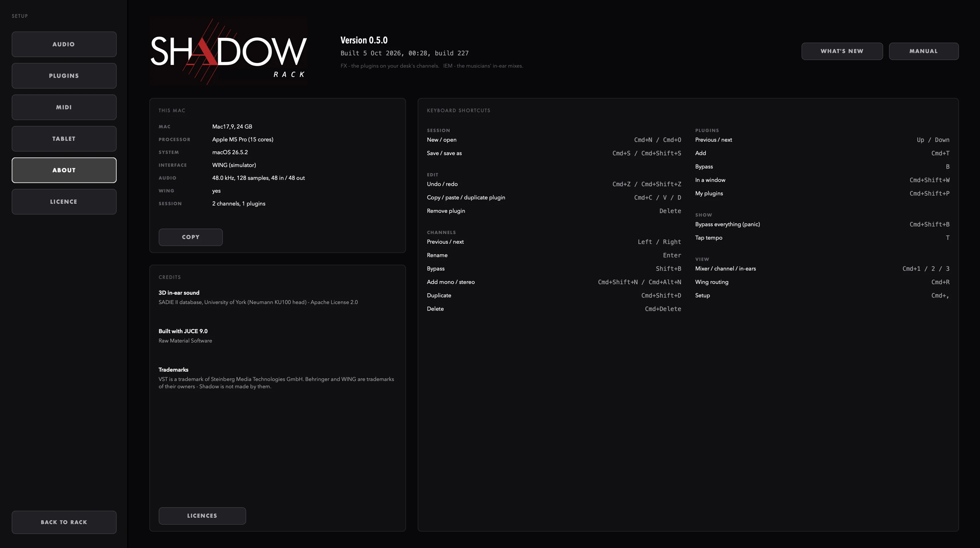Click the '3D in-ear sound' credit heading
Viewport: 980px width, 548px height.
tap(179, 293)
